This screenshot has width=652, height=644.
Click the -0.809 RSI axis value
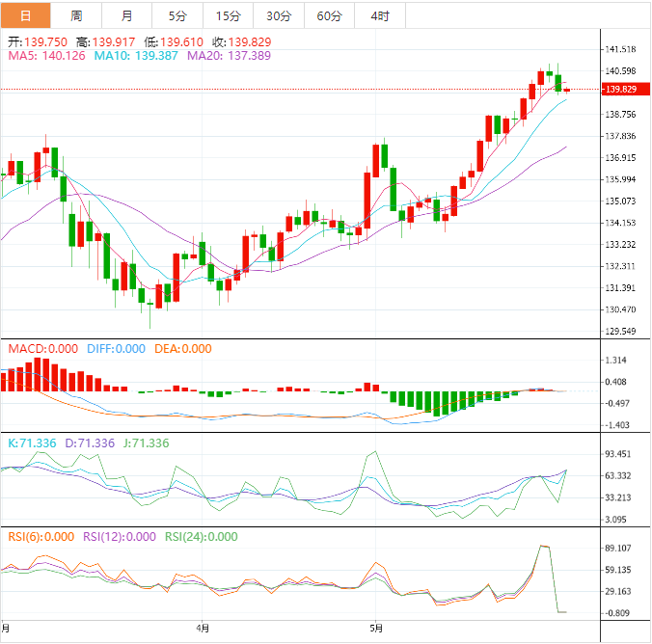coord(616,613)
